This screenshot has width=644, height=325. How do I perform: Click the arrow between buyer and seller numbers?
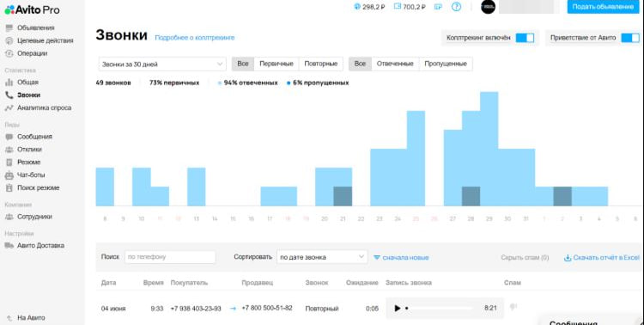point(233,309)
